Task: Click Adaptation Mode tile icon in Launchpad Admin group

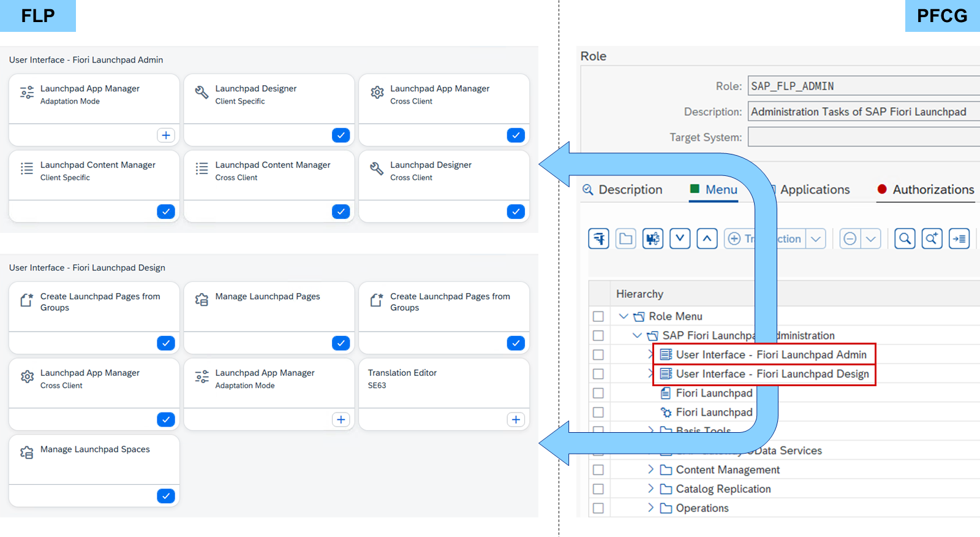Action: (x=27, y=93)
